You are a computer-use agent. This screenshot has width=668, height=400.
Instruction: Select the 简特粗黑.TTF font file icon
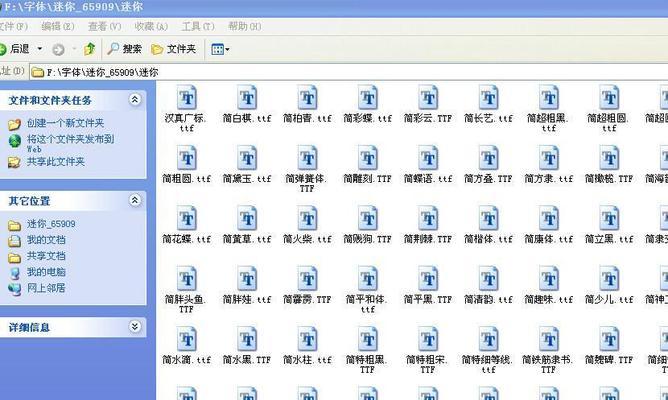(368, 340)
